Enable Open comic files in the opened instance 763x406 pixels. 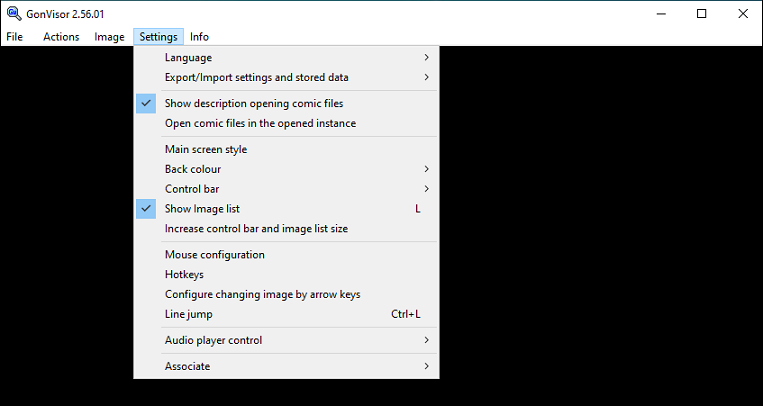tap(286, 123)
